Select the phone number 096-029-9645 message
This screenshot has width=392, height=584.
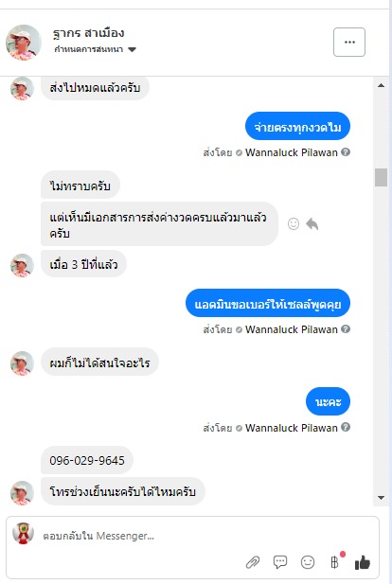point(87,460)
